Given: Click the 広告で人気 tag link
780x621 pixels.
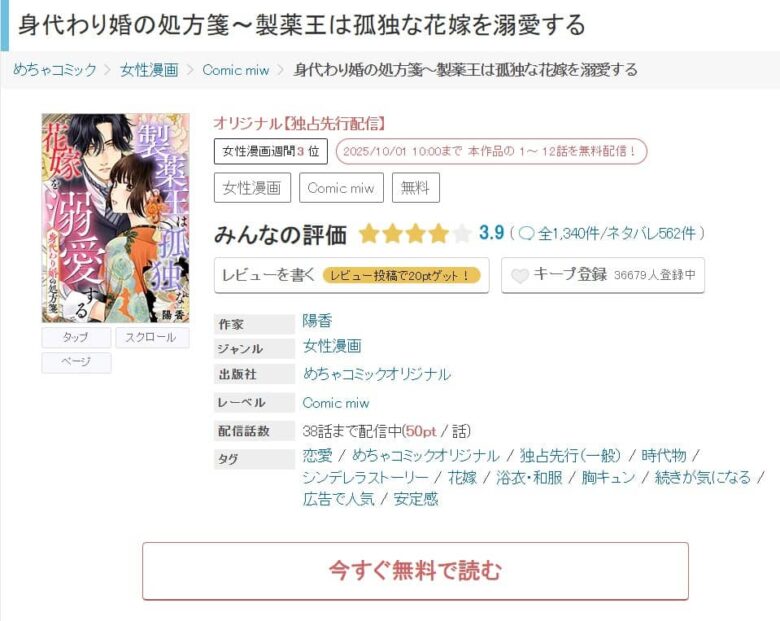Looking at the screenshot, I should click(x=338, y=499).
